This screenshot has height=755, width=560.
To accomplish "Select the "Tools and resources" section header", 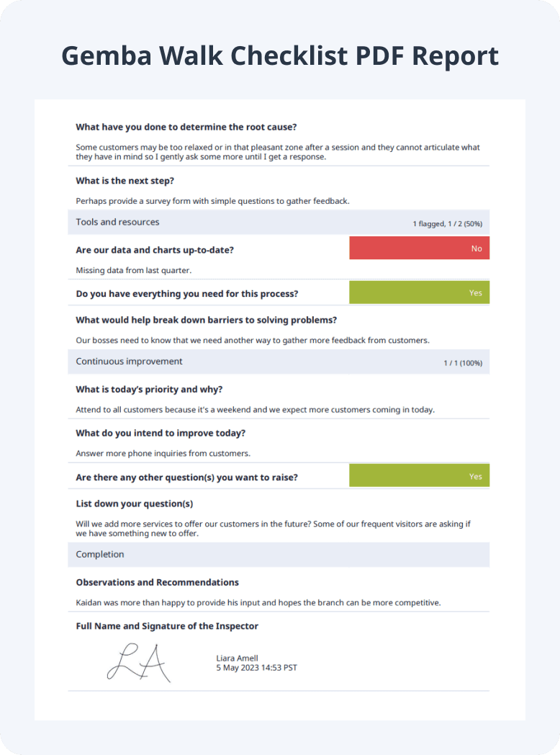I will (117, 222).
